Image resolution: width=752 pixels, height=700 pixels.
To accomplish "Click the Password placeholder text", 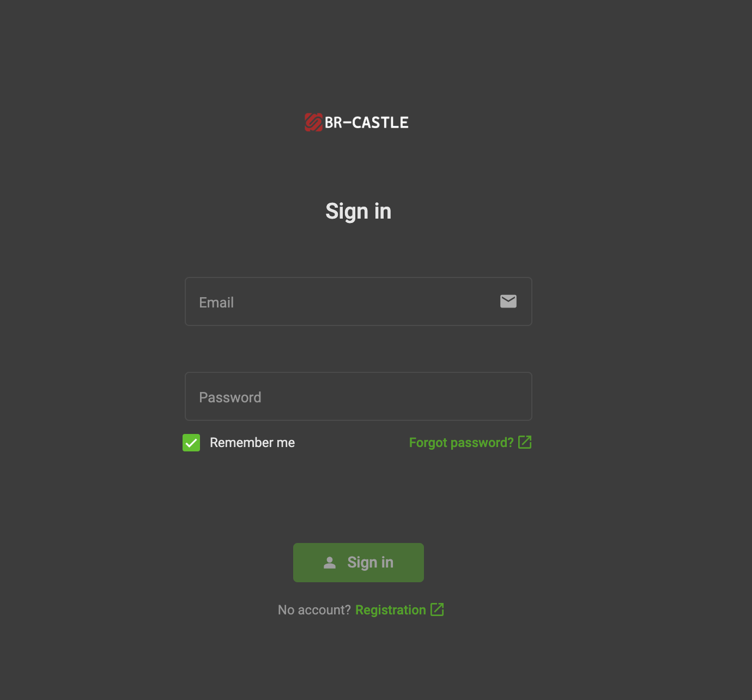I will pyautogui.click(x=230, y=397).
